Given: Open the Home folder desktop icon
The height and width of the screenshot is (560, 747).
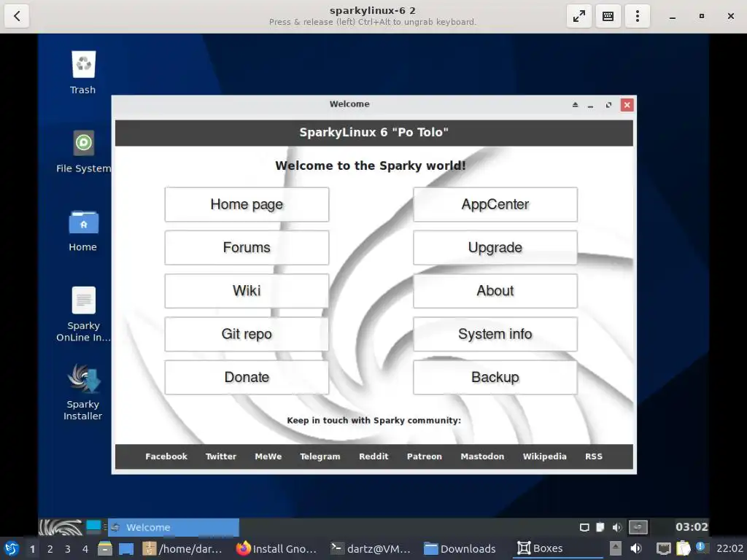Looking at the screenshot, I should [83, 222].
